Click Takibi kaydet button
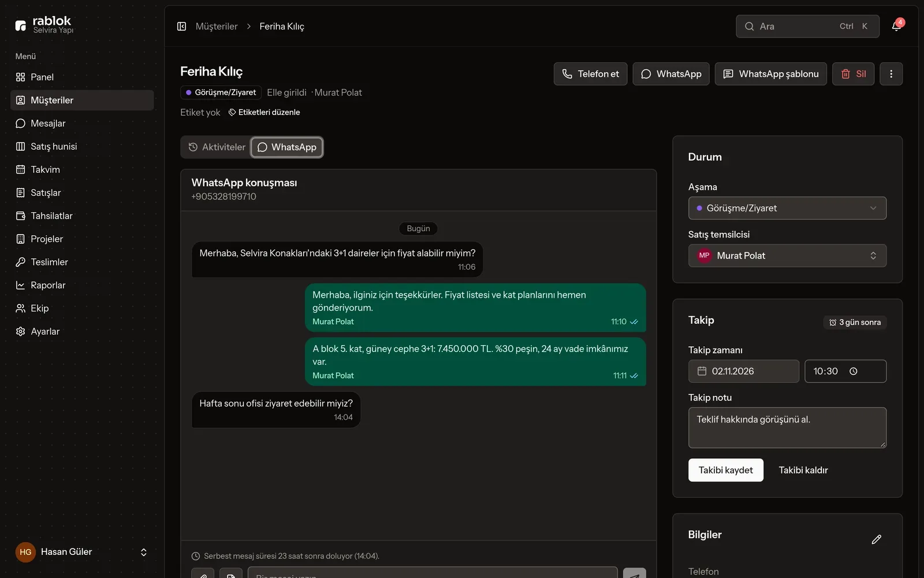Image resolution: width=924 pixels, height=578 pixels. (726, 470)
